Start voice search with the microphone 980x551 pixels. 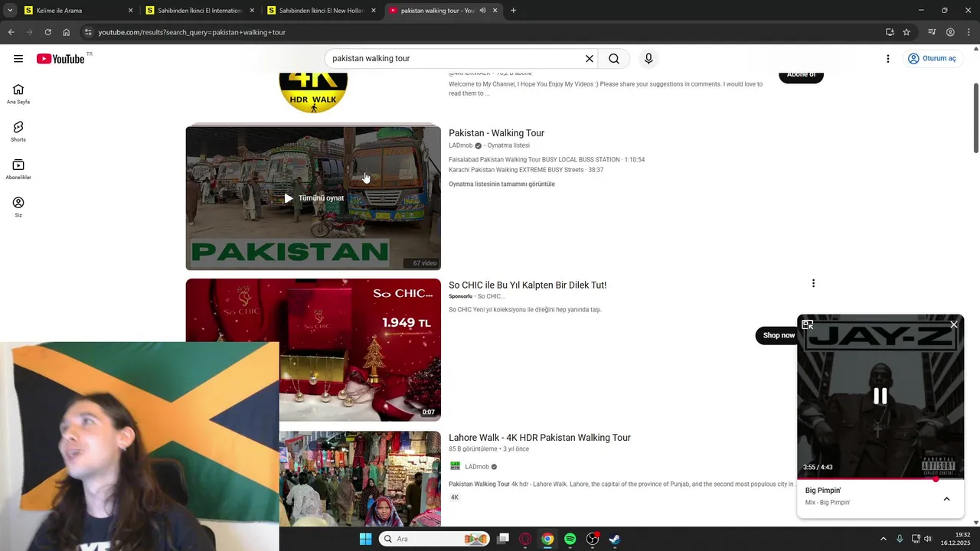[648, 59]
